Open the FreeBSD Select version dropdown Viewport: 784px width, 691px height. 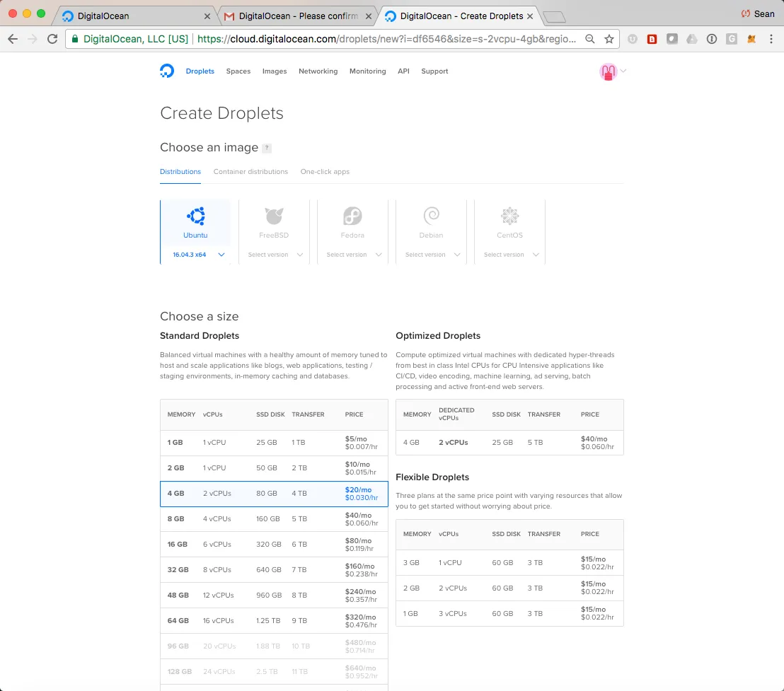pyautogui.click(x=274, y=255)
